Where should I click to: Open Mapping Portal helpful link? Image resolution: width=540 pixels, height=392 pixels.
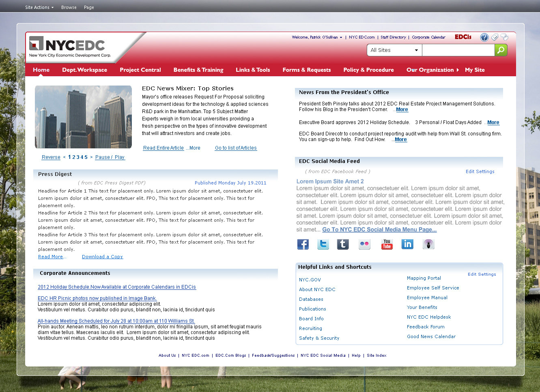click(424, 278)
